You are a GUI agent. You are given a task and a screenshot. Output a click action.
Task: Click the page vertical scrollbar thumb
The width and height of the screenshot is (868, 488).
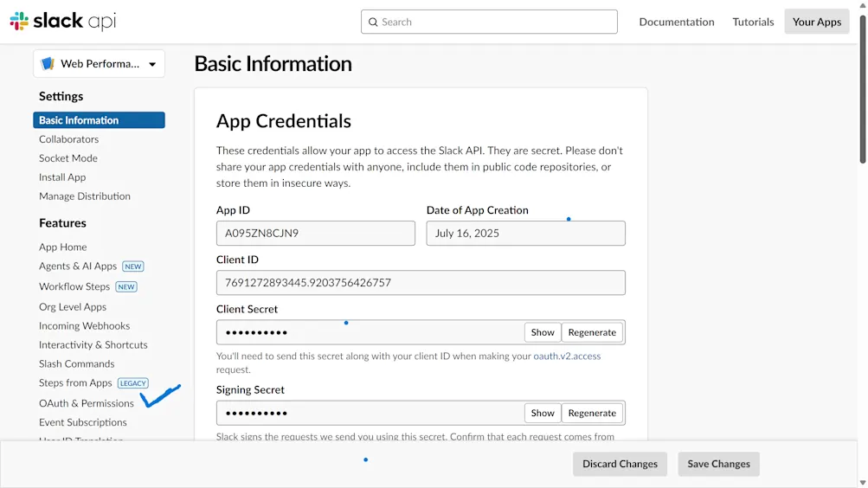(x=863, y=88)
